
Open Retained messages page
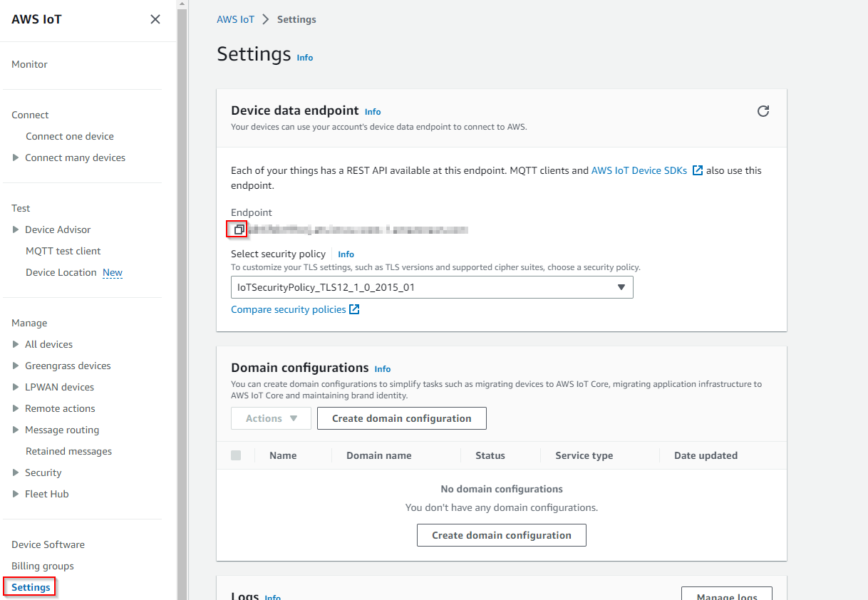[68, 451]
